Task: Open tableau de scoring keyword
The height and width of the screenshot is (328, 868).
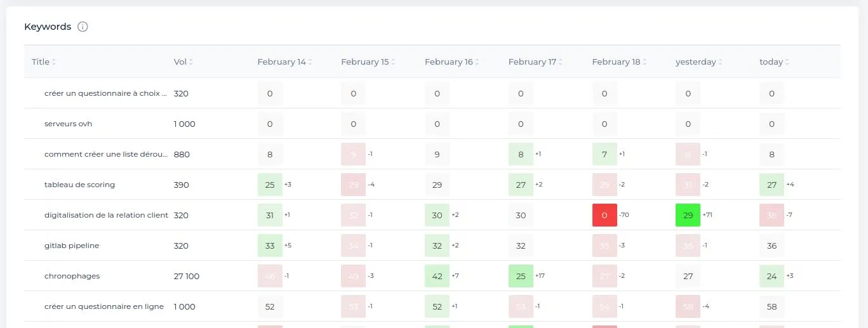Action: (x=79, y=185)
